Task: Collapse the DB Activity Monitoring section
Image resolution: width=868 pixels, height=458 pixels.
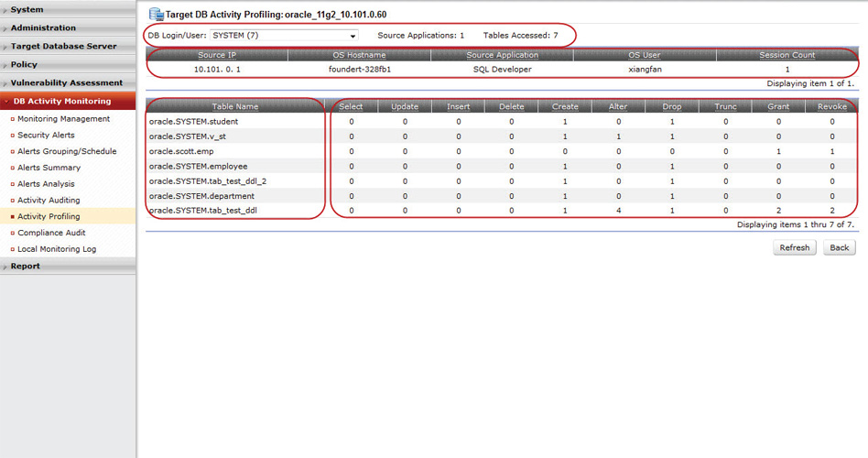Action: tap(68, 101)
